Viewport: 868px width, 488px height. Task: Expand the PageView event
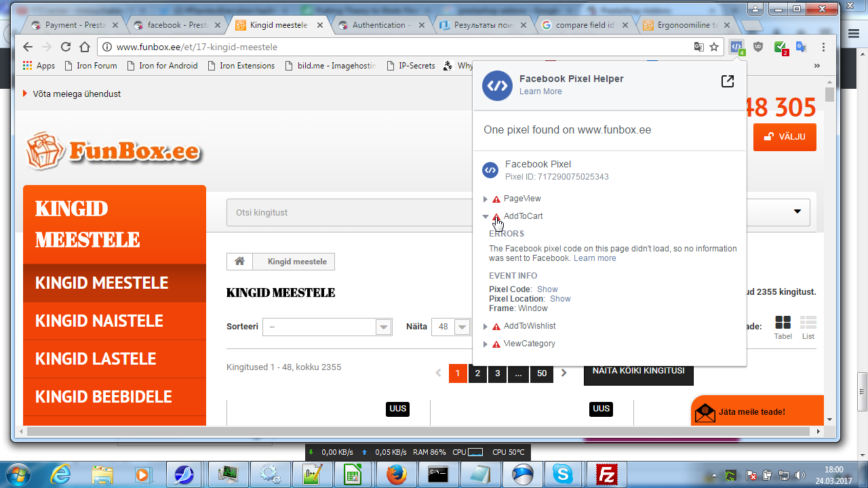[x=486, y=199]
